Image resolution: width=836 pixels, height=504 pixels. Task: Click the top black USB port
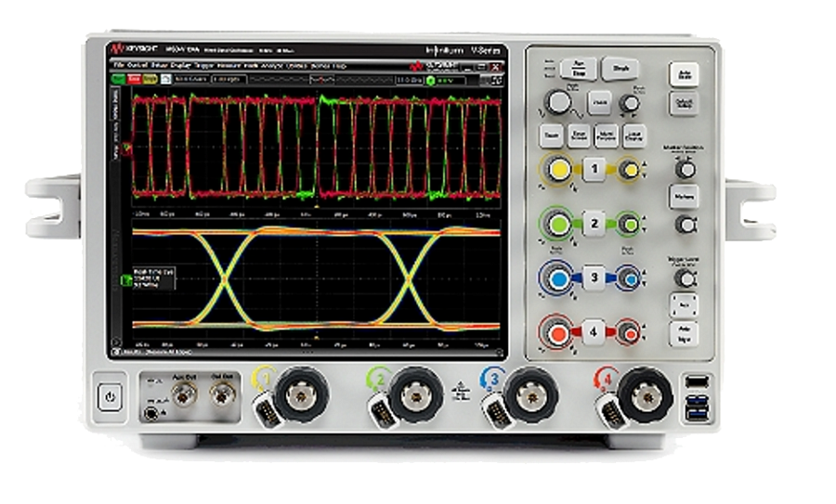697,381
